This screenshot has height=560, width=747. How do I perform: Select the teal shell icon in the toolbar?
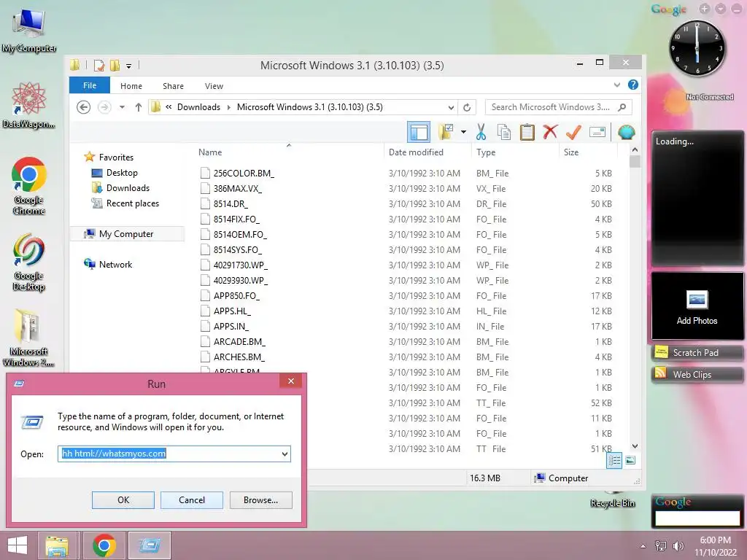[x=626, y=132]
